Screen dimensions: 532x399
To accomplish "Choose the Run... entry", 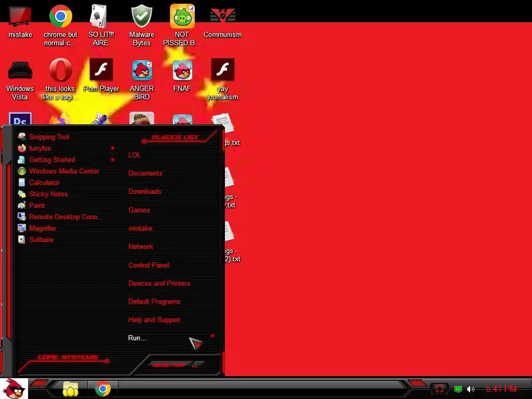I will click(x=137, y=338).
